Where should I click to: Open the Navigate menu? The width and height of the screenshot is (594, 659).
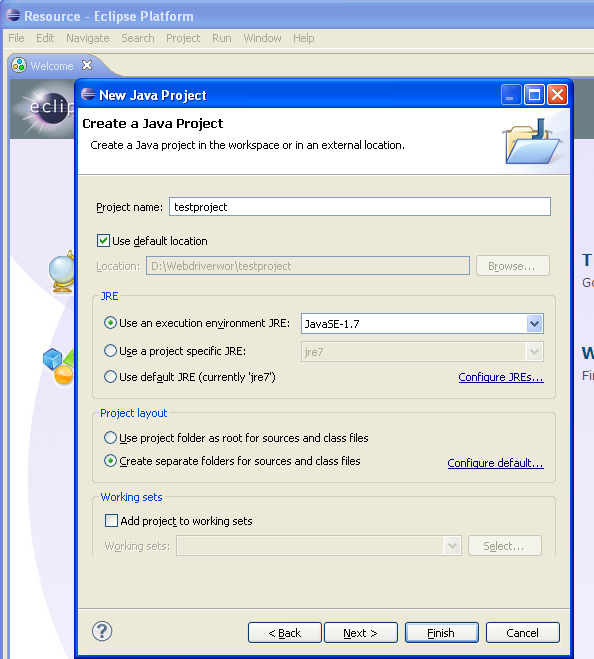87,38
